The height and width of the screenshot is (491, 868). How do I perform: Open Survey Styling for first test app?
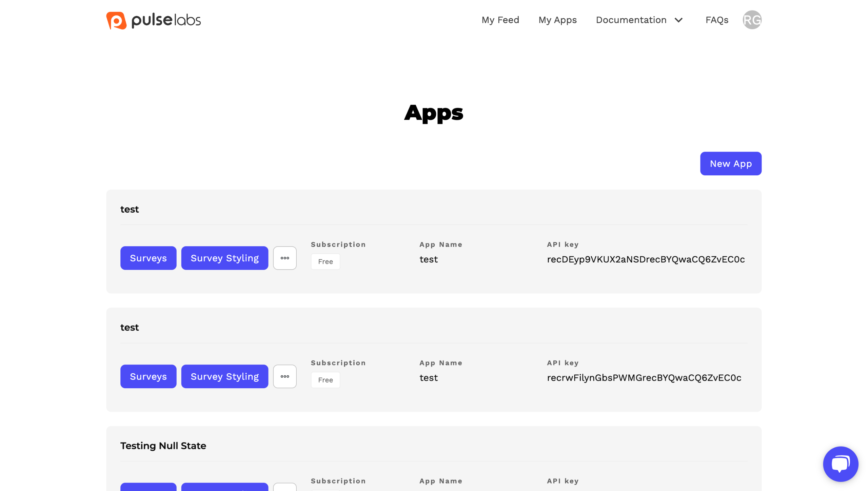tap(224, 258)
